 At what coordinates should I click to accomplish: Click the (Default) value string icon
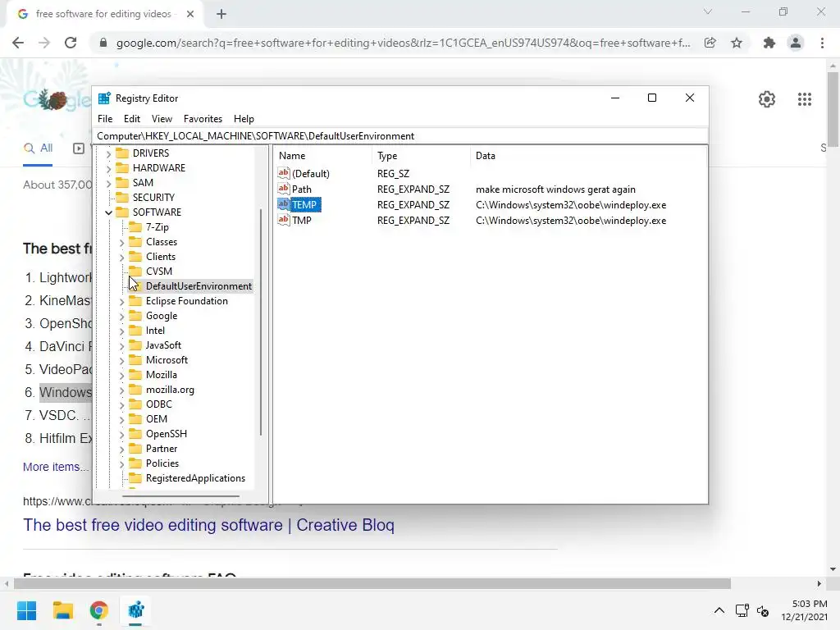(x=283, y=173)
